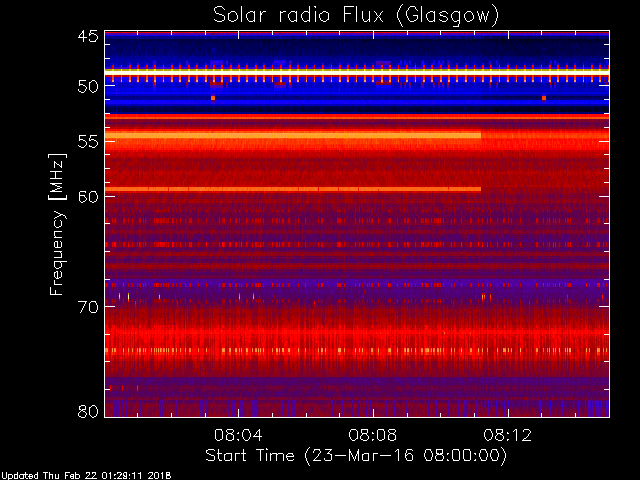The width and height of the screenshot is (640, 480).
Task: Click the 'Updated Thu Feb 22 01:29:11 2018' text
Action: tap(86, 476)
